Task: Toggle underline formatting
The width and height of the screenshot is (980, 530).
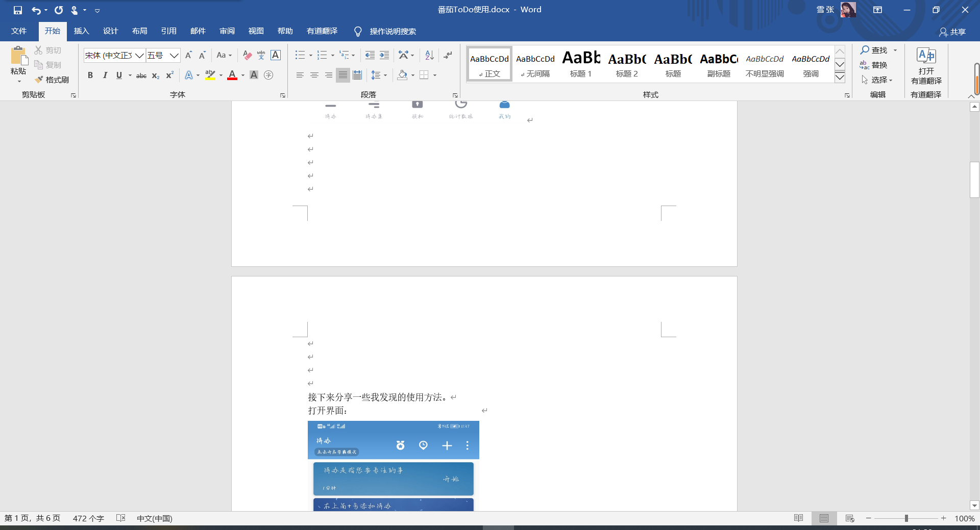Action: pos(119,75)
